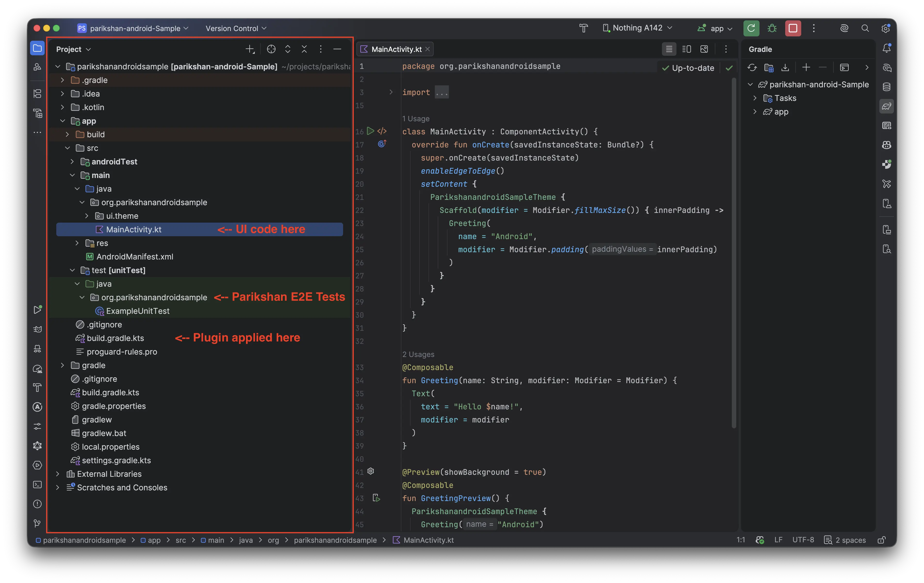
Task: Collapse the app module folder
Action: [62, 121]
